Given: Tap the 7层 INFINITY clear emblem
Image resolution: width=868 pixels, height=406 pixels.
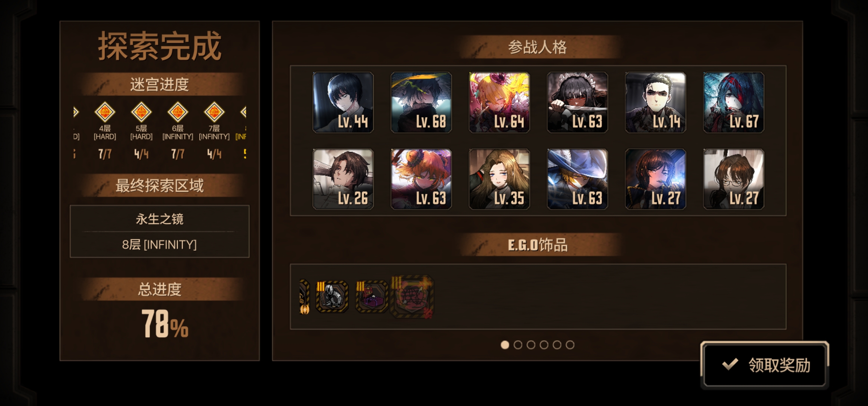Looking at the screenshot, I should 214,112.
